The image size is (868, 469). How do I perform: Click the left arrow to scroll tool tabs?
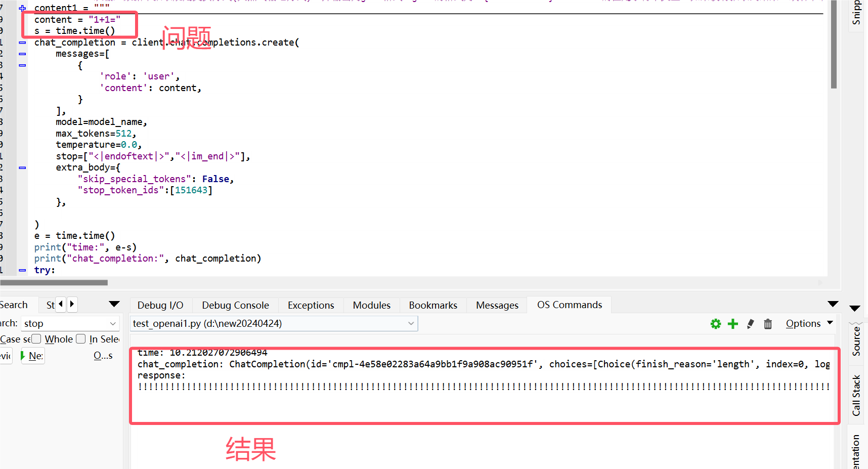pos(61,304)
